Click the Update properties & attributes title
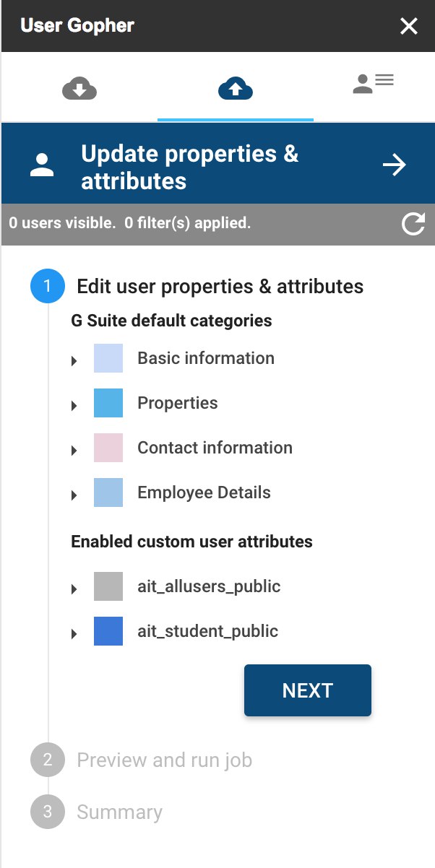Image resolution: width=435 pixels, height=868 pixels. (x=189, y=167)
